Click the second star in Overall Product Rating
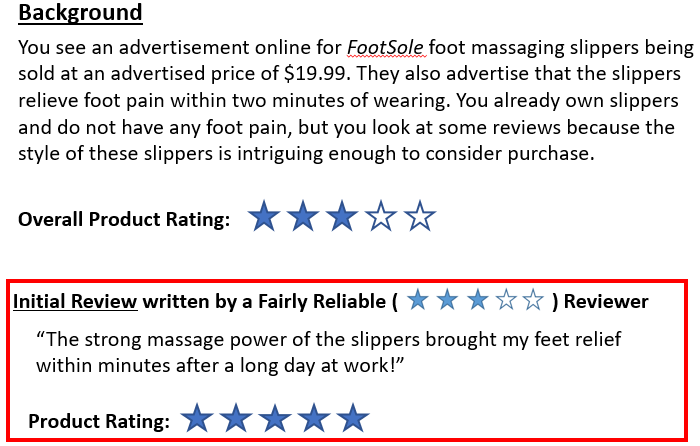700x446 pixels. [x=303, y=216]
